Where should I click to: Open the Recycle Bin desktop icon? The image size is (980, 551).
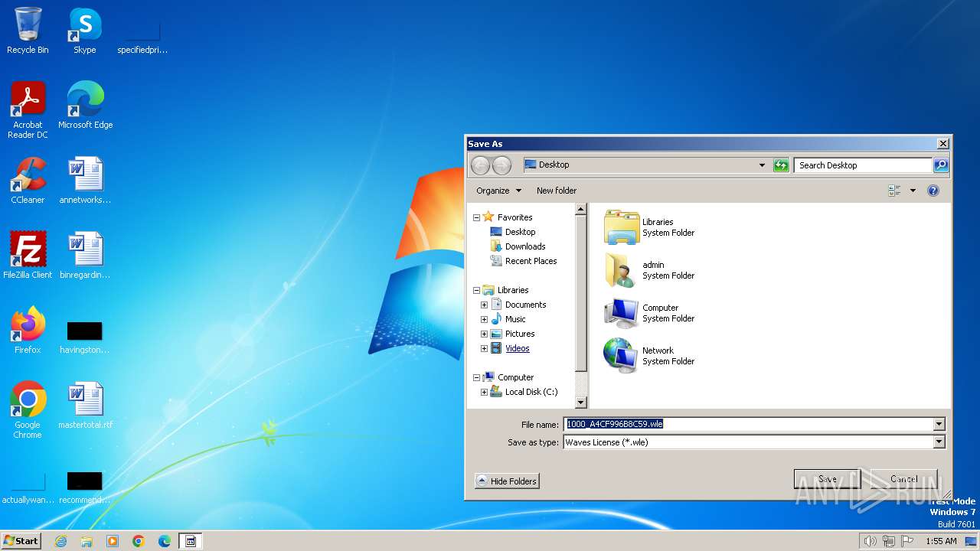coord(28,31)
